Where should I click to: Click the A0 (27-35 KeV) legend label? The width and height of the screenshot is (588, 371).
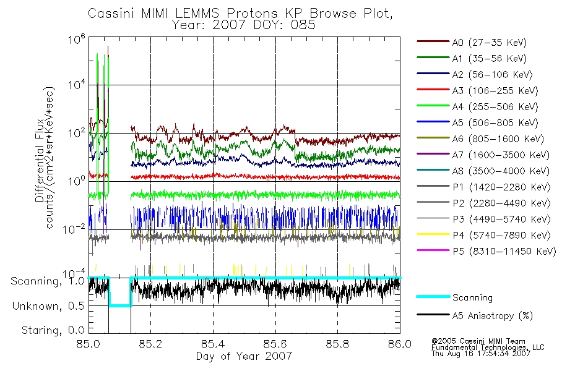coord(489,43)
